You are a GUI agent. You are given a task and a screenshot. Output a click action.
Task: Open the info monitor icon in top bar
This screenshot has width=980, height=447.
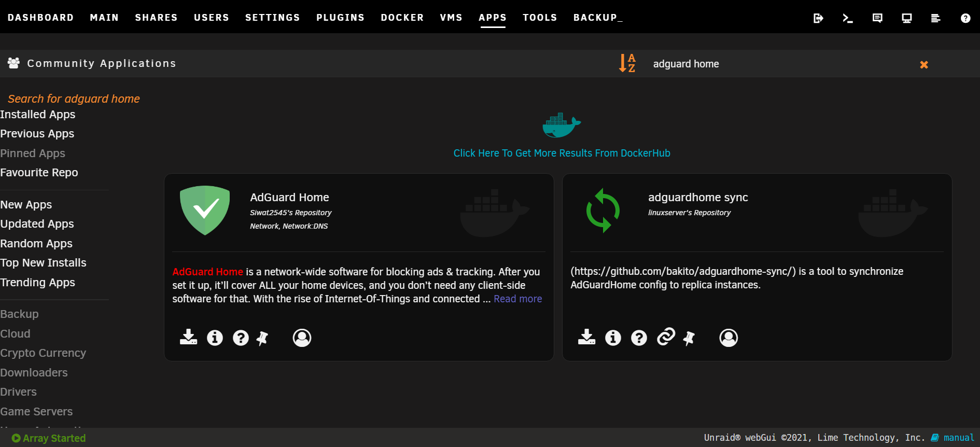[907, 18]
